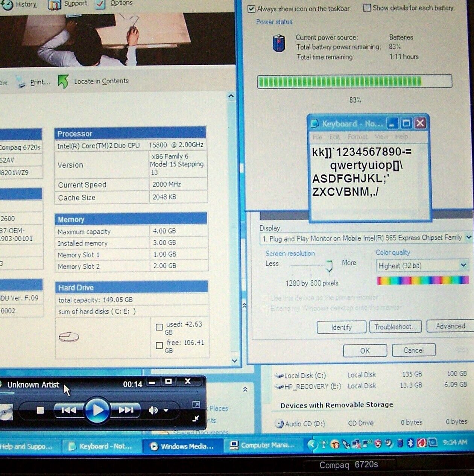The width and height of the screenshot is (474, 476).
Task: Click the up arrow of the Help content scrollbar
Action: click(x=231, y=96)
